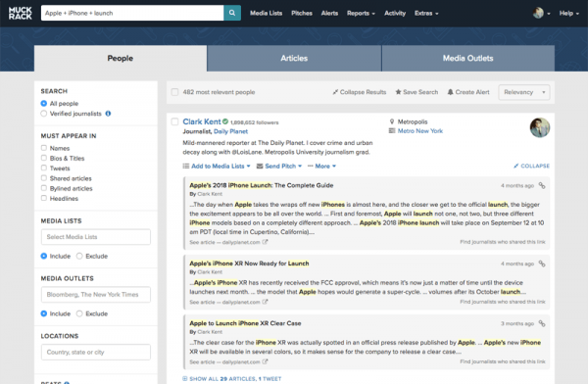This screenshot has height=384, width=588.
Task: Open the Help menu
Action: click(x=568, y=13)
